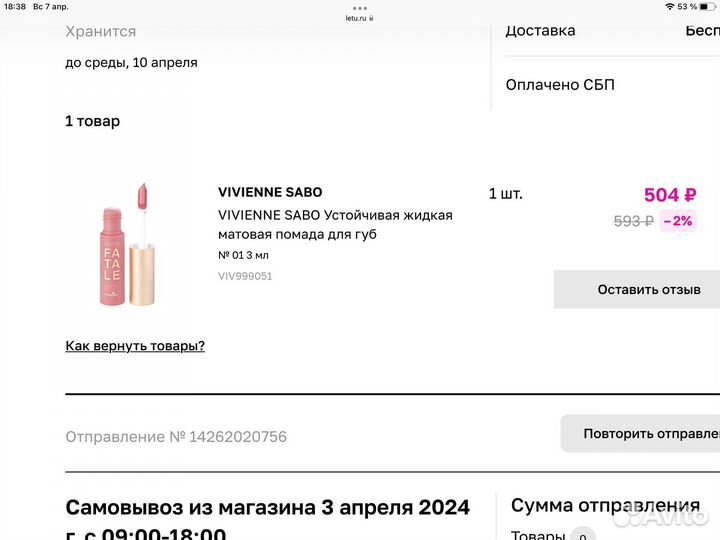This screenshot has height=540, width=720.
Task: Click 'до среды, 10 апреля' text
Action: click(131, 63)
